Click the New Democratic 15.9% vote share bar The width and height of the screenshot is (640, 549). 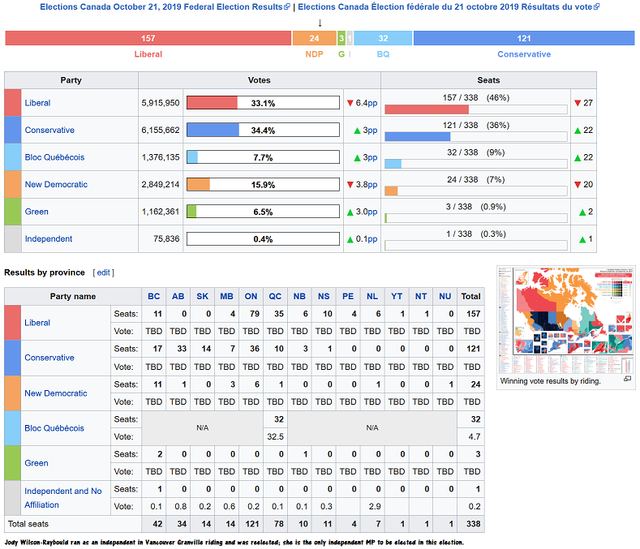[263, 184]
